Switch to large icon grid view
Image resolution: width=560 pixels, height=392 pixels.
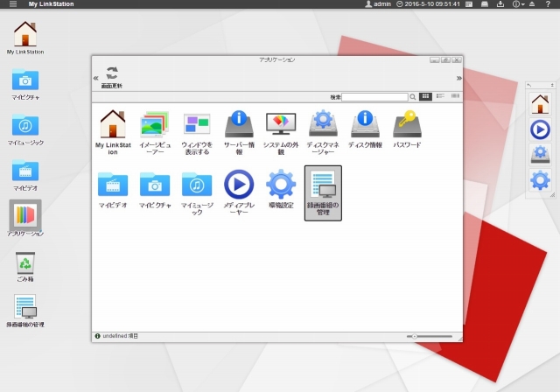(x=426, y=96)
